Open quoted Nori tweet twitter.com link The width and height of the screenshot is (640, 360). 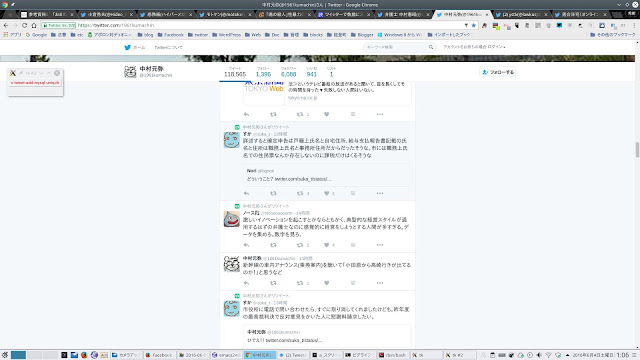pos(302,179)
